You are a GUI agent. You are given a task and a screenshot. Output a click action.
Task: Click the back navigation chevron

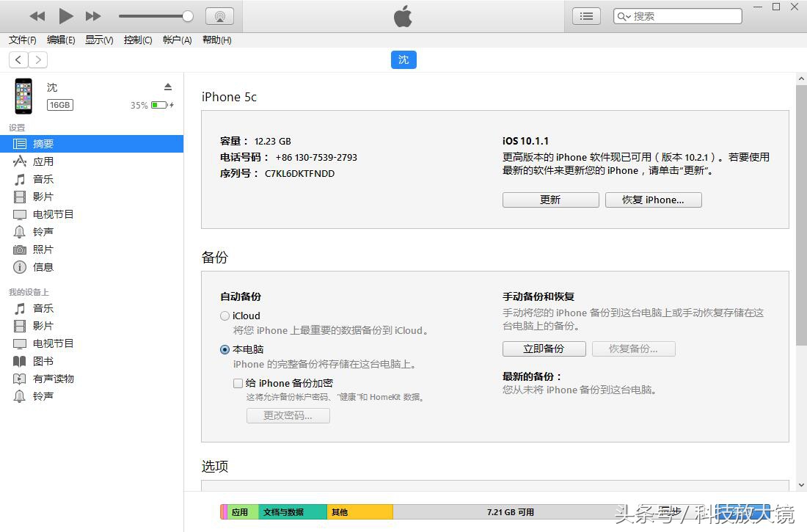tap(18, 59)
